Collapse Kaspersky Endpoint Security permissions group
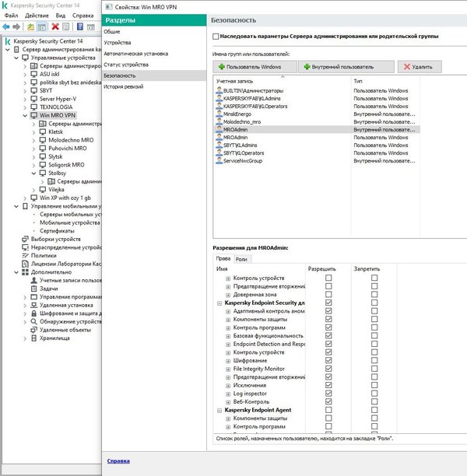467x476 pixels. click(x=219, y=303)
